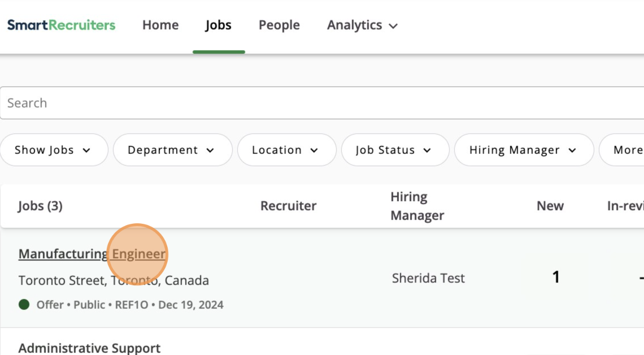Open the Location filter dropdown
The image size is (644, 355).
(x=286, y=150)
